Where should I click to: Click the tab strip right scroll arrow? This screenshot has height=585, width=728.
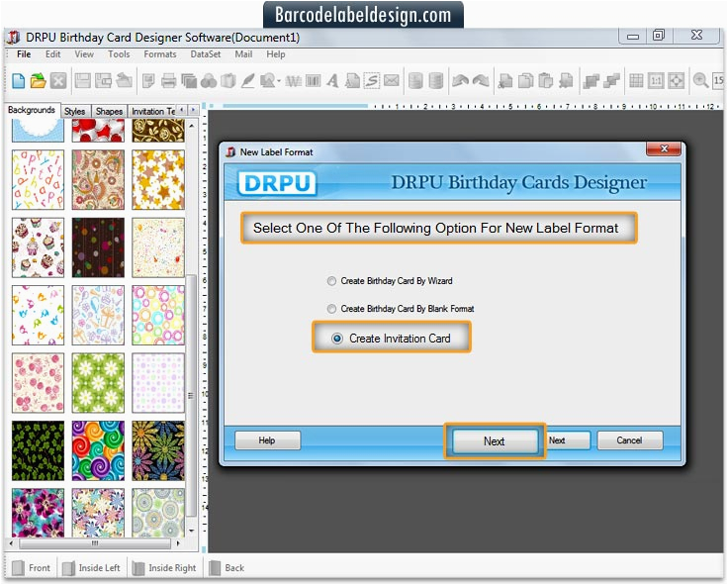[193, 110]
